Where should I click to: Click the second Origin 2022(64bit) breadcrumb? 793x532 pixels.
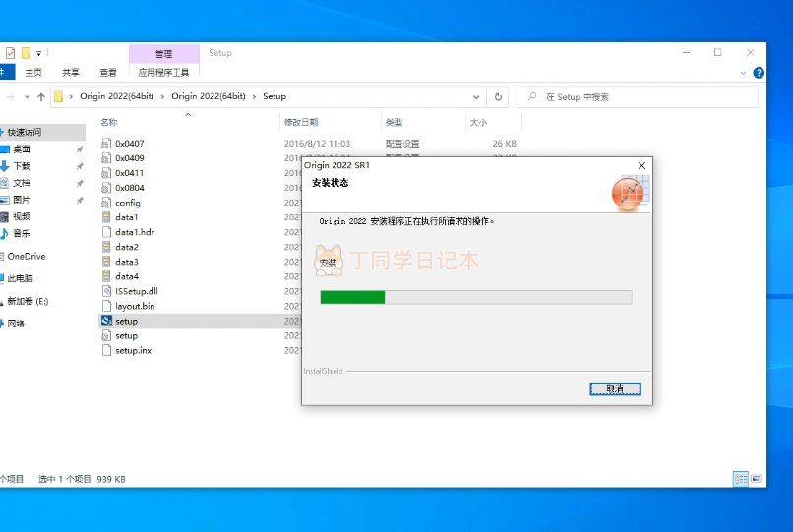coord(209,96)
